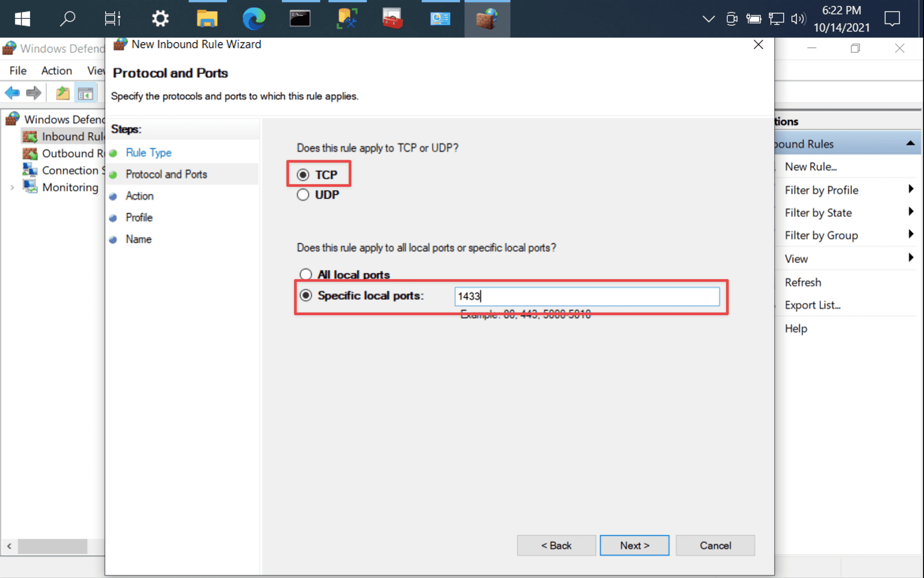Select Windows Defender Firewall taskbar icon
This screenshot has width=924, height=578.
(x=487, y=19)
